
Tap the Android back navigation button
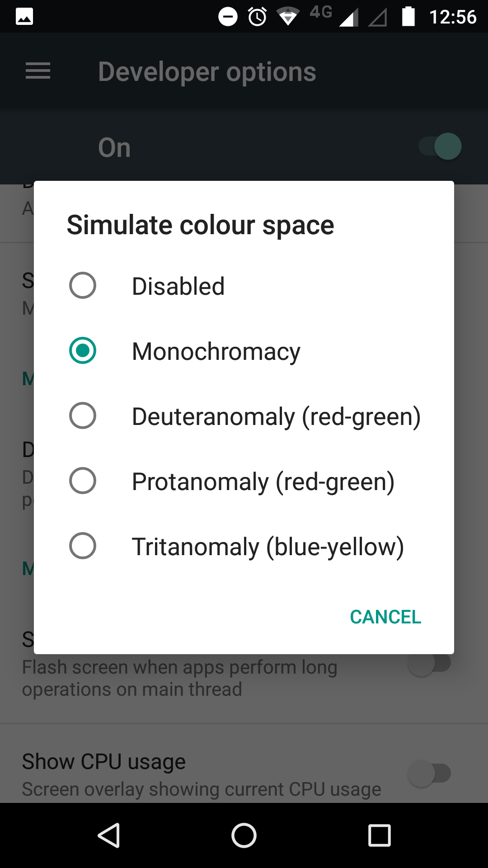click(109, 835)
